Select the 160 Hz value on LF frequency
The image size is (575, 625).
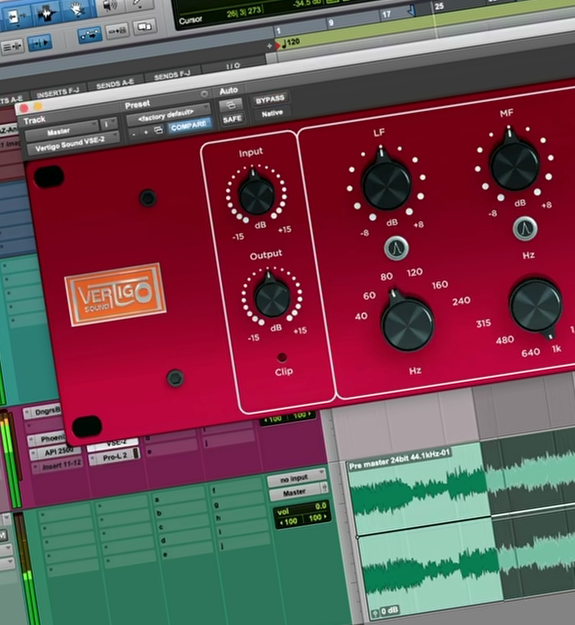coord(440,285)
